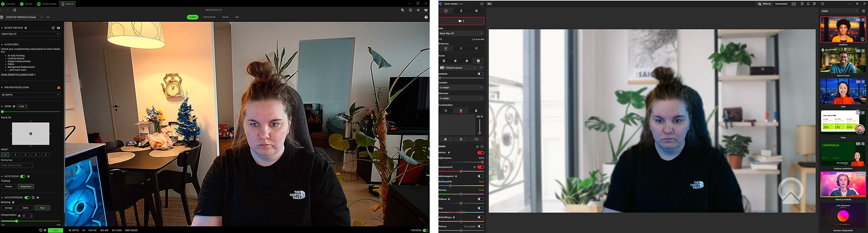
Task: Click the Preview Resolution warning triangle
Action: (59, 87)
